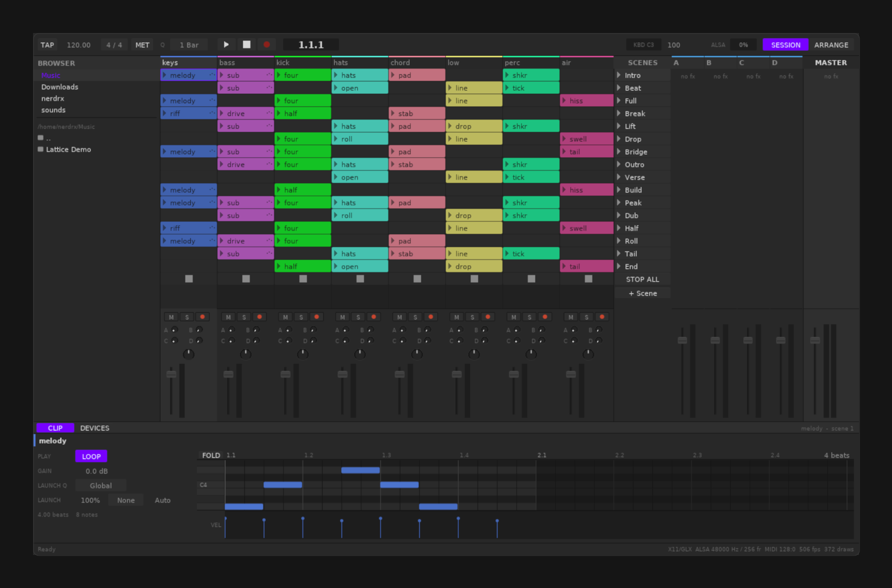This screenshot has width=892, height=588.
Task: Add a new scene with + Scene
Action: (x=643, y=293)
